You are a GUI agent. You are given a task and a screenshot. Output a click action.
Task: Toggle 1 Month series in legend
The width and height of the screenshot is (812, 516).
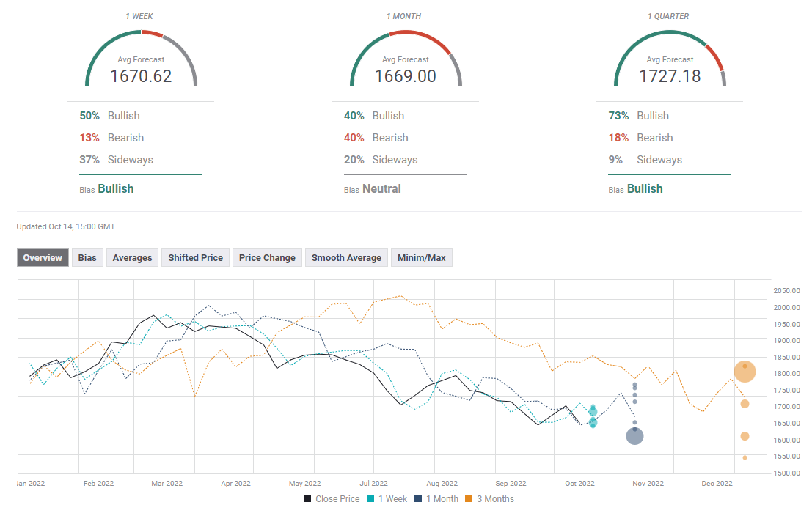click(x=436, y=499)
